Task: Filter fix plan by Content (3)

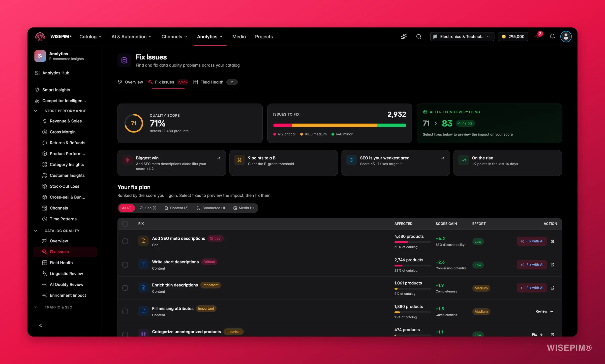Action: [x=176, y=208]
